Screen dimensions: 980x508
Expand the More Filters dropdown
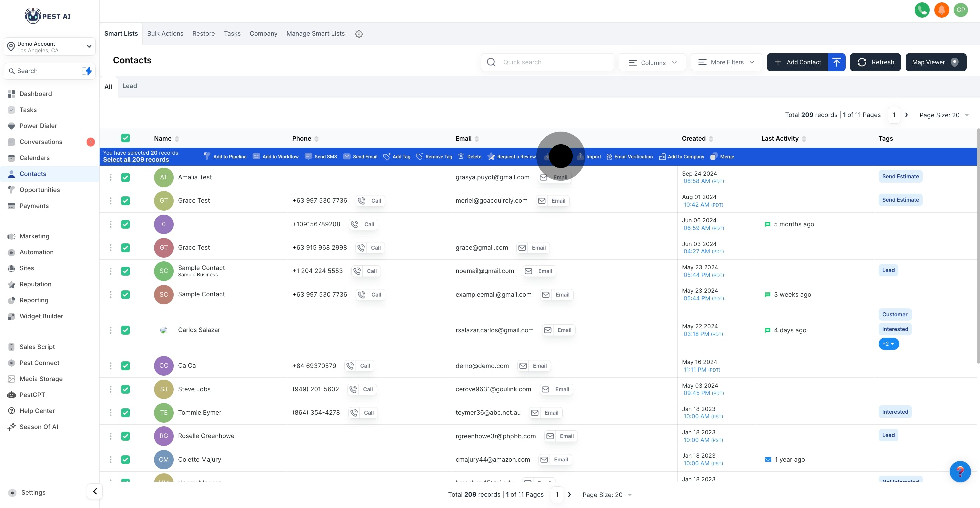[726, 62]
